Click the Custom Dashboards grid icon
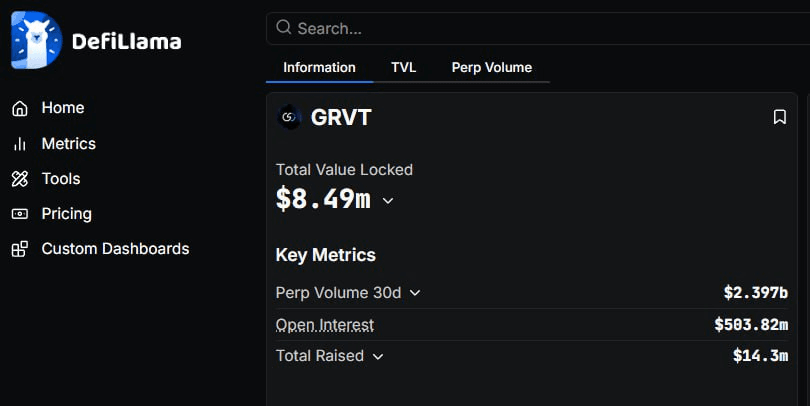Image resolution: width=810 pixels, height=406 pixels. click(20, 249)
